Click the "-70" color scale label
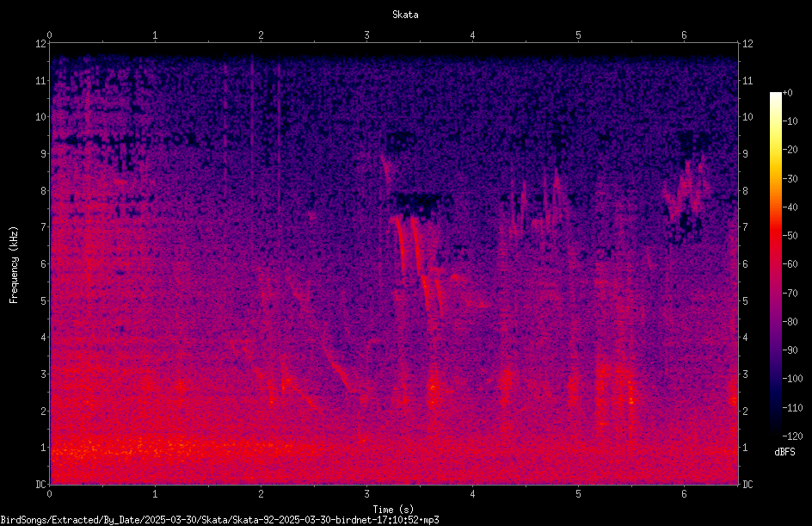 click(790, 294)
